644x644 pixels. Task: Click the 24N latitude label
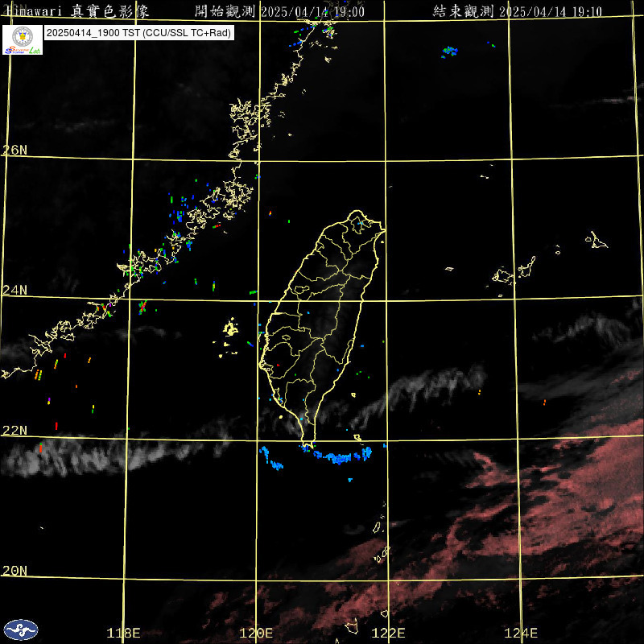14,291
